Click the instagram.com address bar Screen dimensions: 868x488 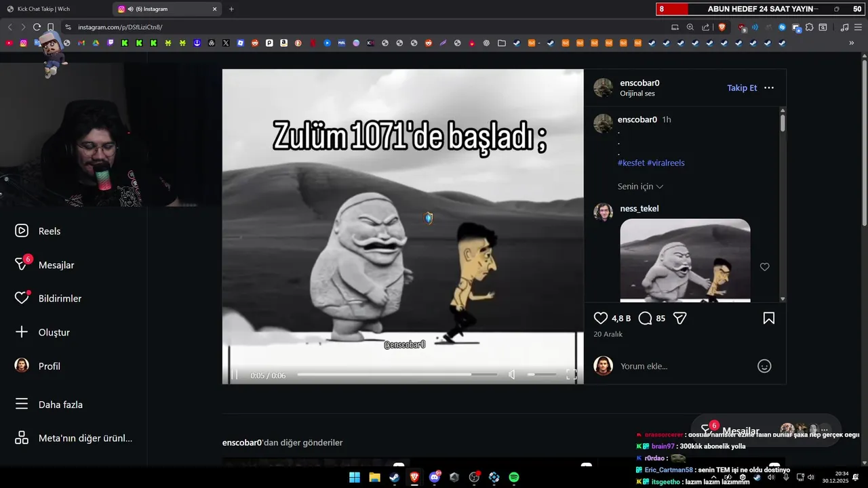coord(366,27)
